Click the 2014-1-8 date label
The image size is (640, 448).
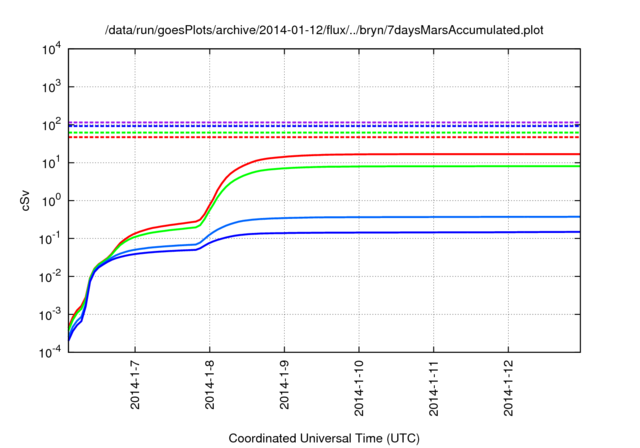(x=210, y=385)
